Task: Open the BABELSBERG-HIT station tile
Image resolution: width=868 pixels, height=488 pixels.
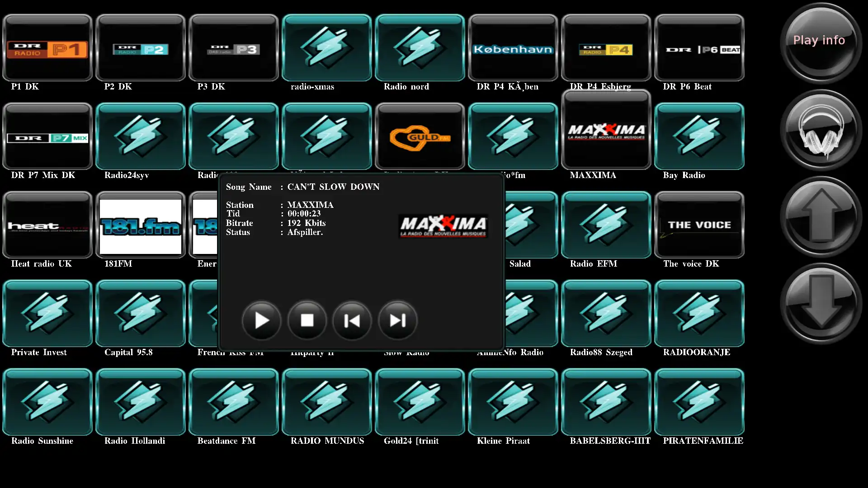Action: 606,402
